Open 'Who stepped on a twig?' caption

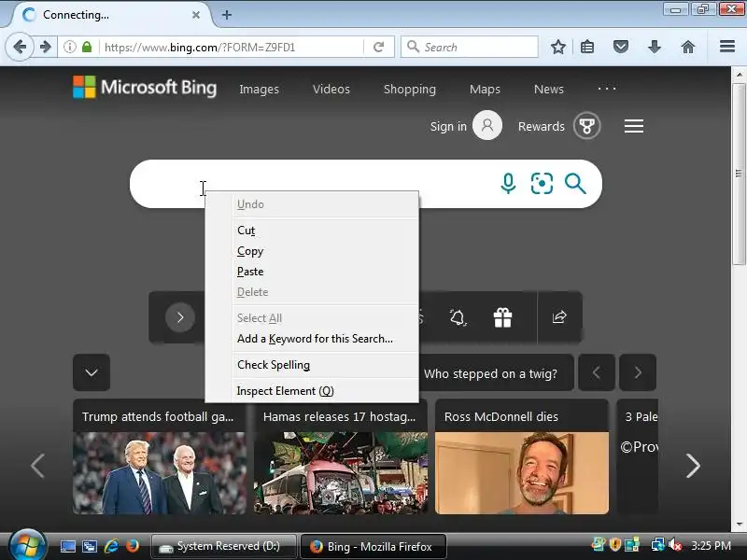(x=491, y=374)
